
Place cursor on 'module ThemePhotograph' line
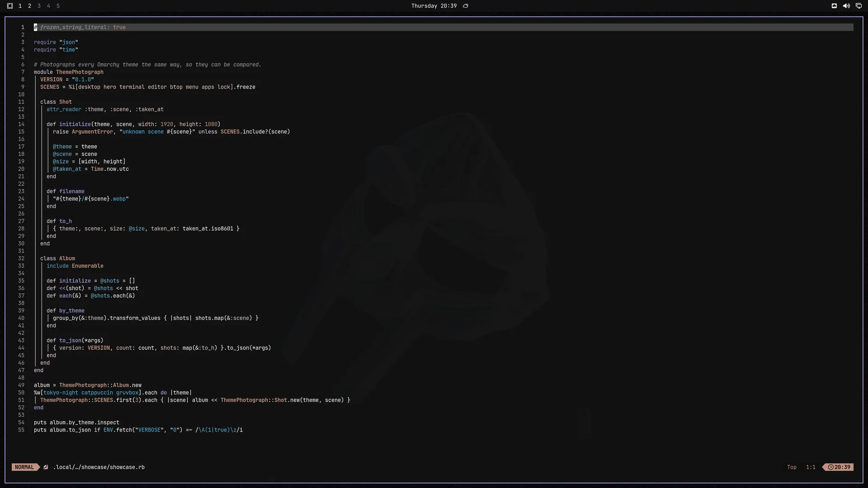point(69,72)
